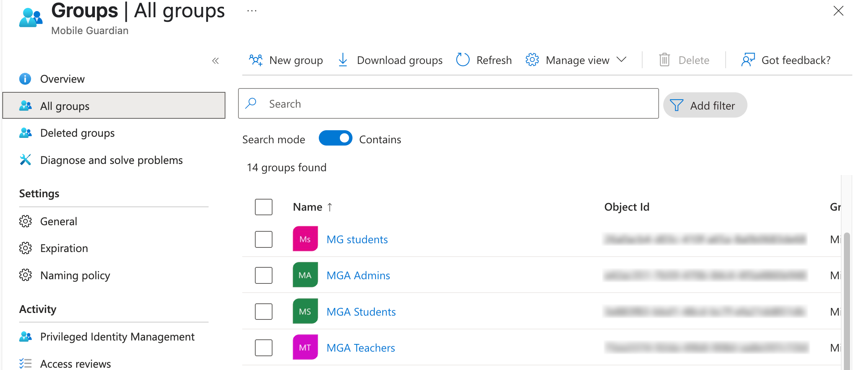Check the MGA Students row checkbox
The width and height of the screenshot is (868, 370).
coord(264,311)
